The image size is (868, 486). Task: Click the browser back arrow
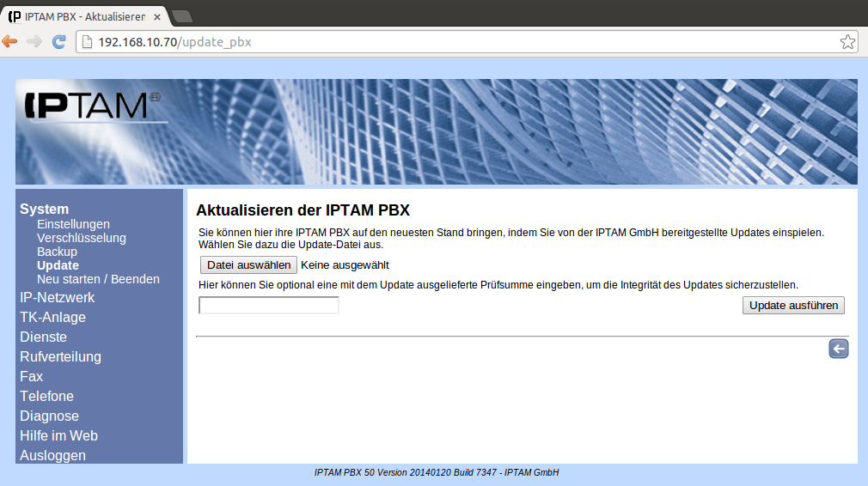pos(10,41)
